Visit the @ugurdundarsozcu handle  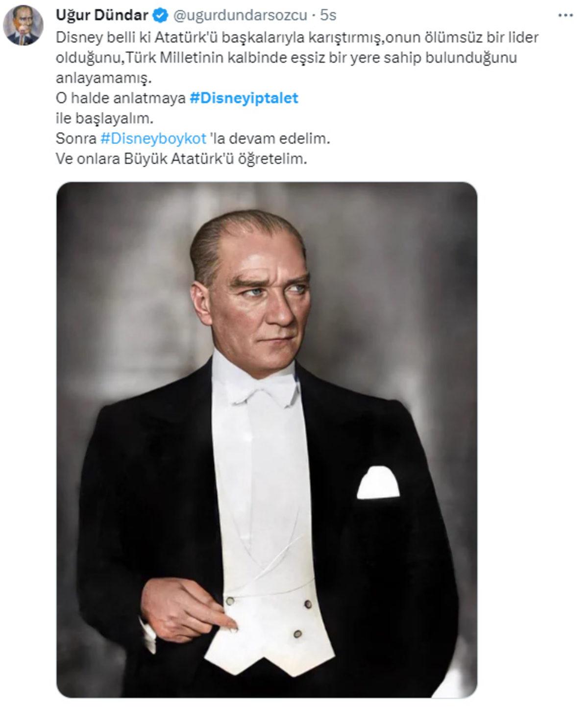[x=241, y=15]
